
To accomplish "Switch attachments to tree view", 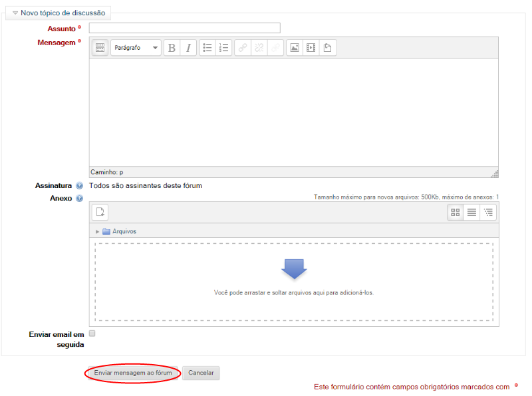I will tap(488, 213).
